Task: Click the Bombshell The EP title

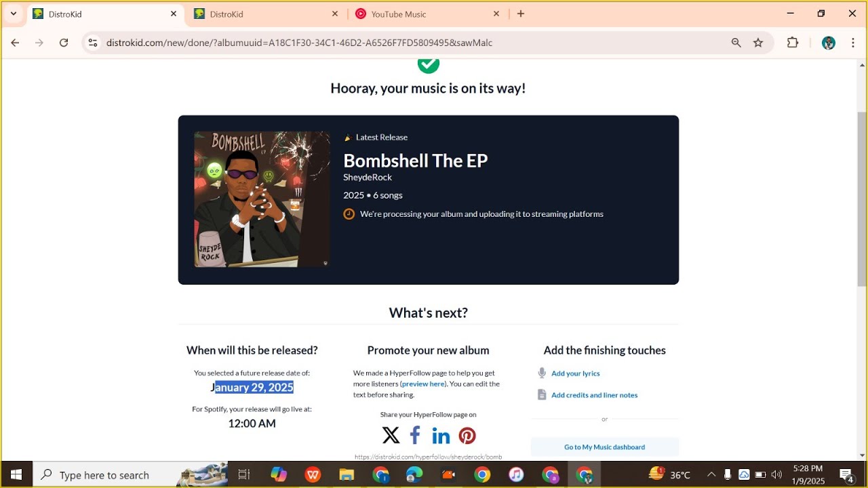Action: click(x=415, y=161)
